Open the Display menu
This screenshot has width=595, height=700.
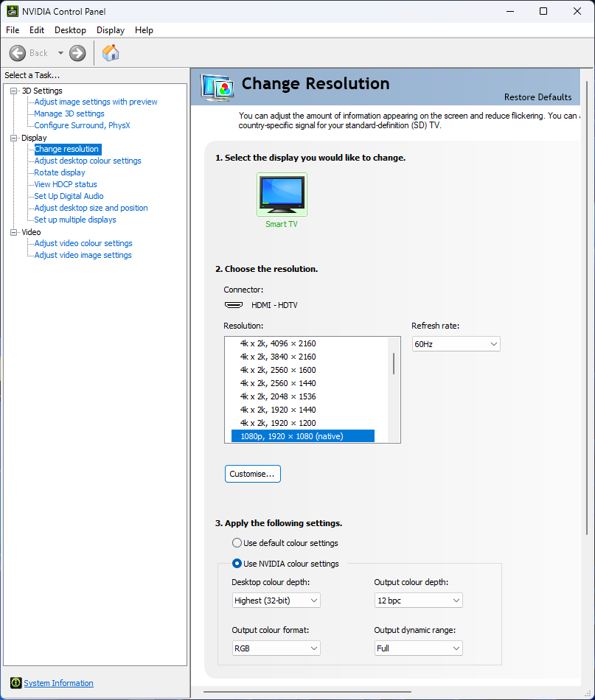tap(111, 30)
